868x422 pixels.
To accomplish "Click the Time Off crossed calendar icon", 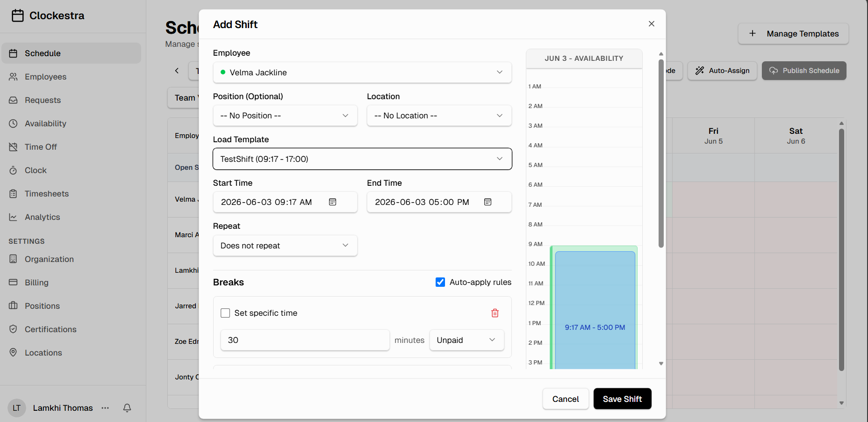I will (x=13, y=147).
